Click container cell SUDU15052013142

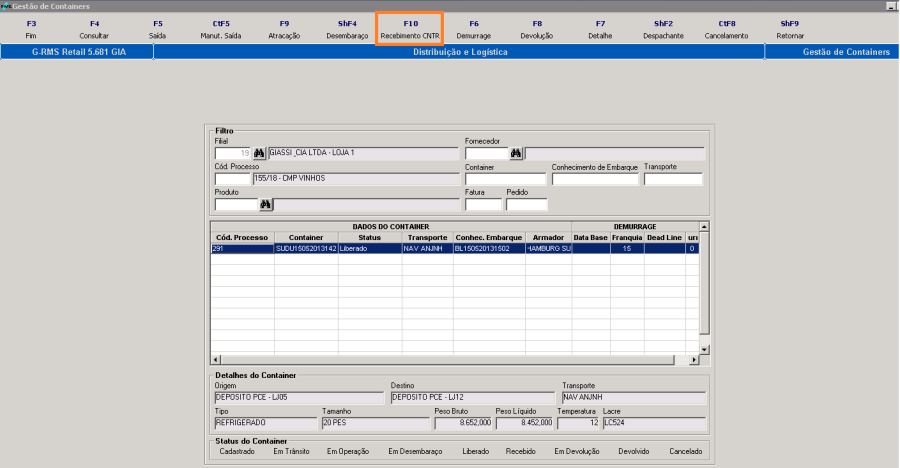pos(307,249)
